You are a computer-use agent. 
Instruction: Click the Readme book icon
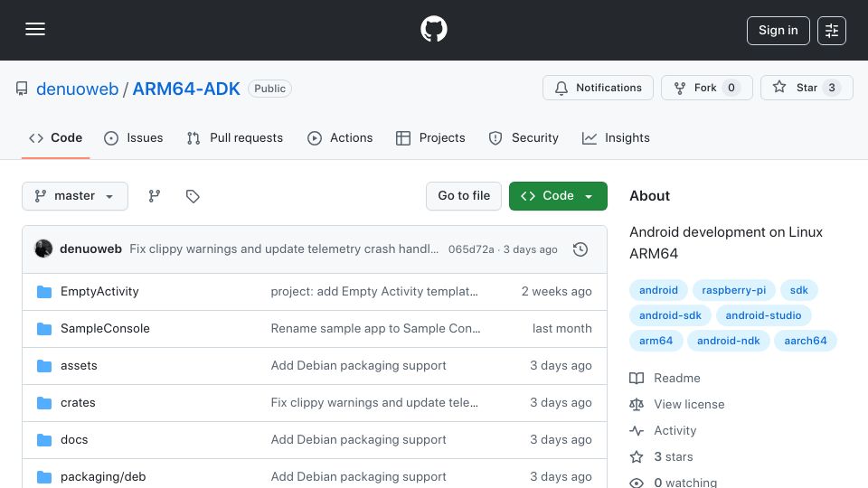pyautogui.click(x=637, y=379)
